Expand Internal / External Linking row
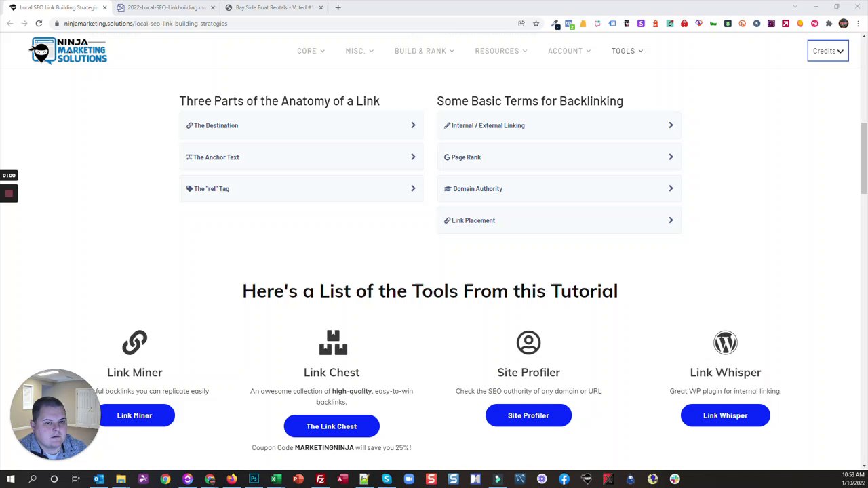The width and height of the screenshot is (868, 488). 559,125
